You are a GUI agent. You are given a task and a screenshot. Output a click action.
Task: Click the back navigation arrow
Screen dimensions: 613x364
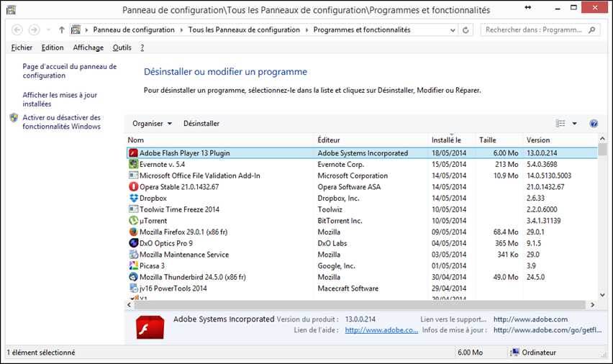click(17, 29)
